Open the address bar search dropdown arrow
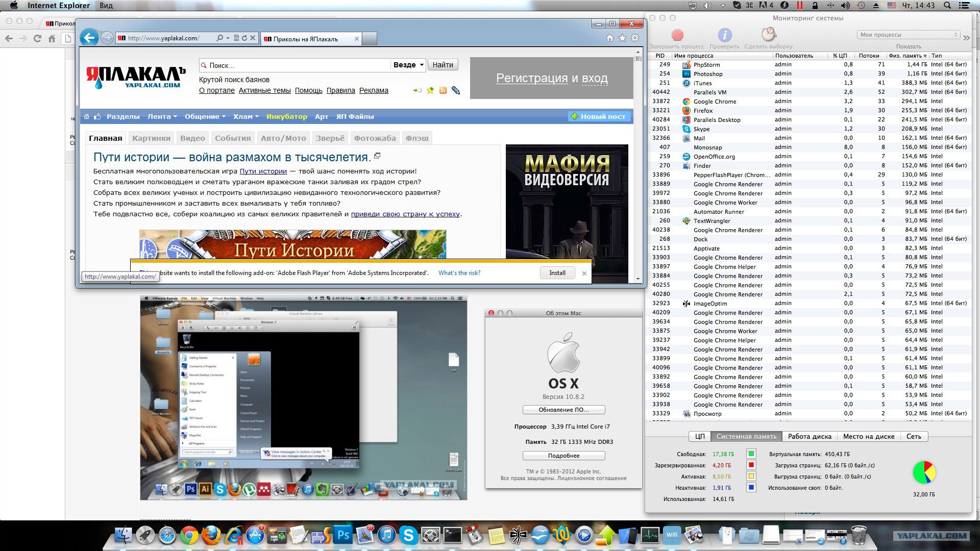 coord(228,38)
